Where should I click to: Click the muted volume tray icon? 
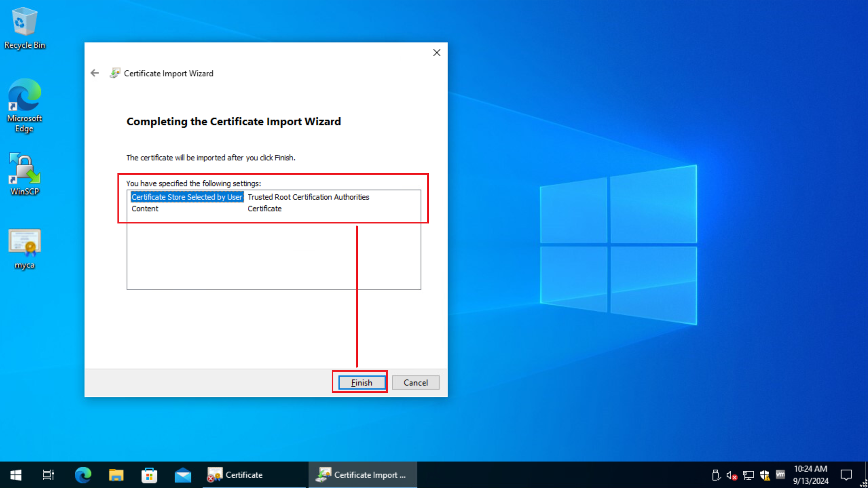coord(732,475)
